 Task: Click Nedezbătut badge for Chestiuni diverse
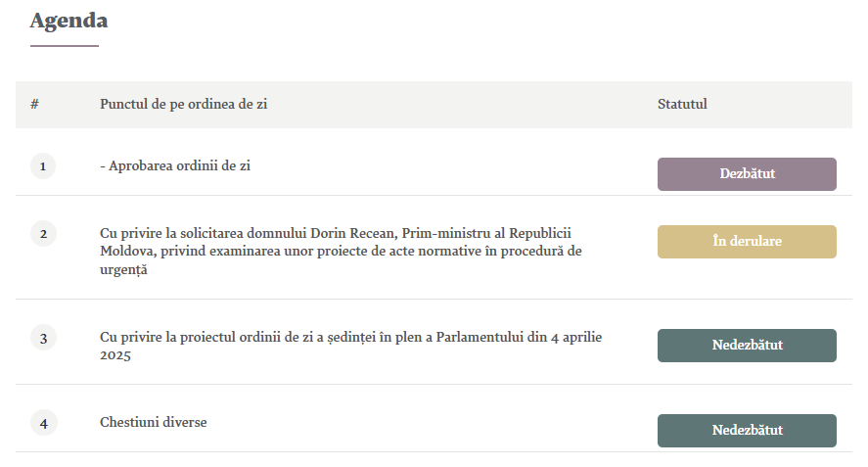click(x=747, y=431)
